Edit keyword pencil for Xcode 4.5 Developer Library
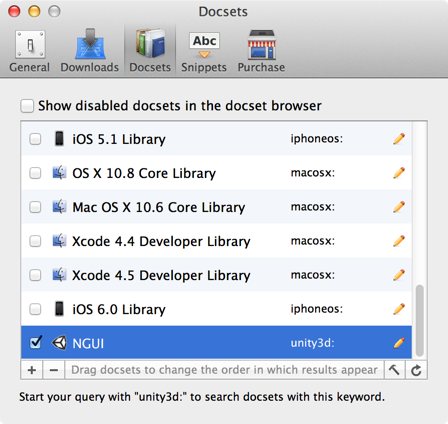Viewport: 448px width, 424px height. tap(399, 275)
